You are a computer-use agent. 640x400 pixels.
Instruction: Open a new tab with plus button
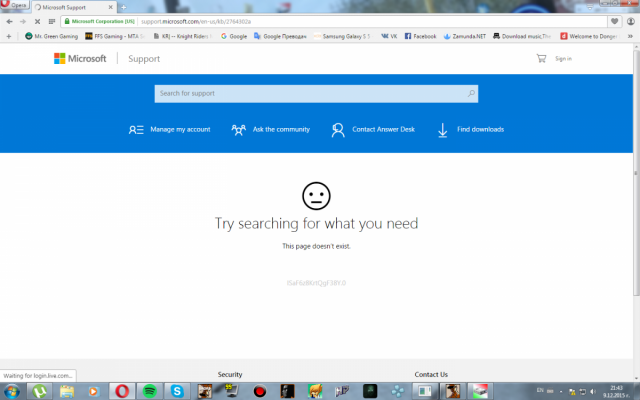(x=122, y=7)
